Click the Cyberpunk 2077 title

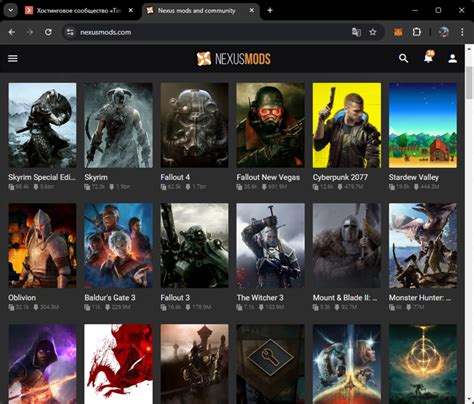click(340, 177)
